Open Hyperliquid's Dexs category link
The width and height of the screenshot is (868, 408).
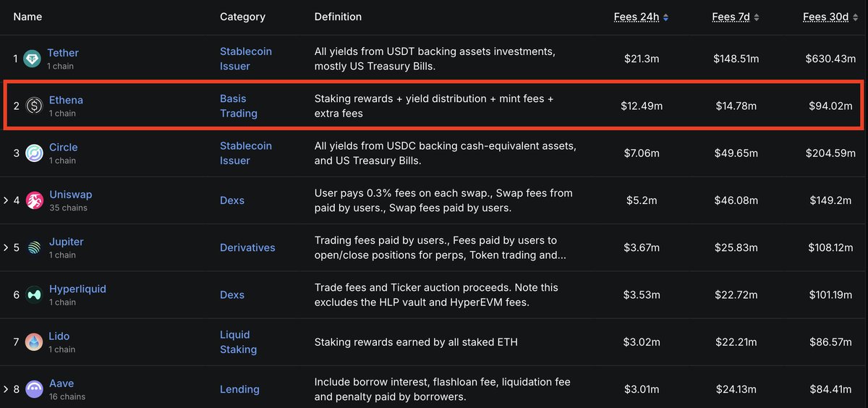pyautogui.click(x=232, y=294)
